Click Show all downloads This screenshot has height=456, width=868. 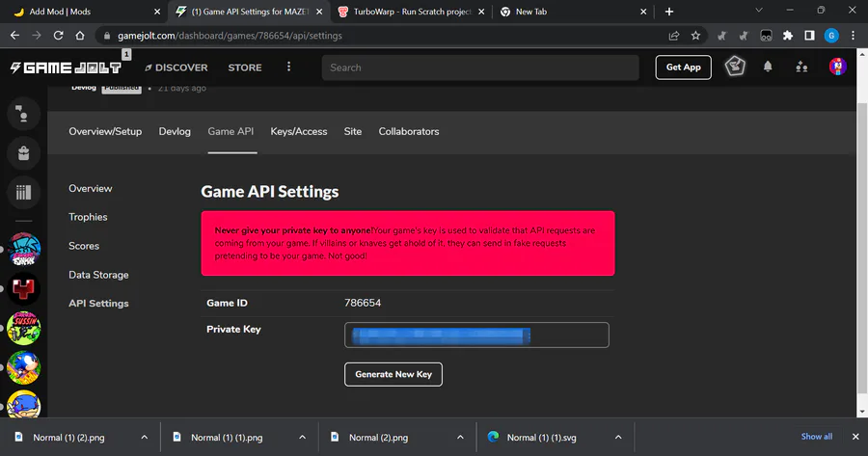point(817,437)
